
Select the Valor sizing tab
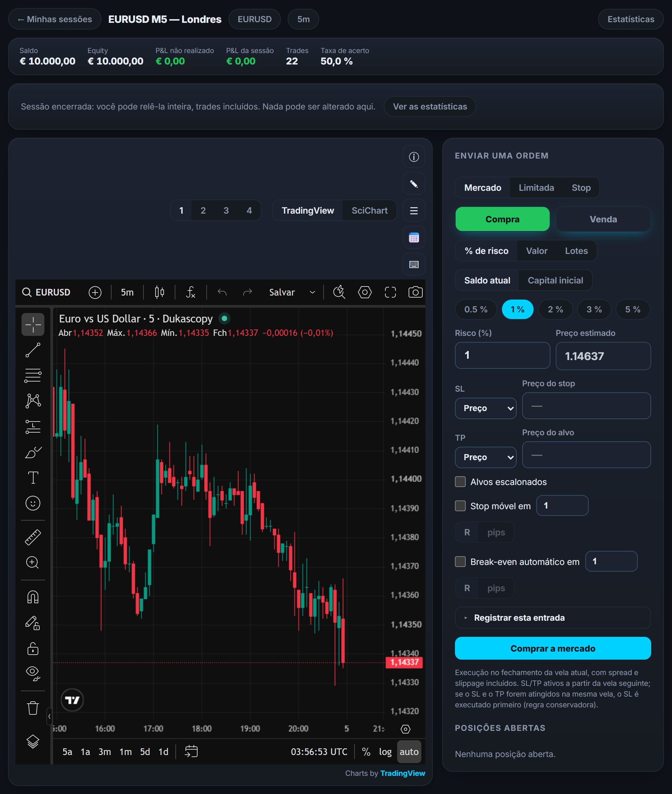(x=536, y=251)
